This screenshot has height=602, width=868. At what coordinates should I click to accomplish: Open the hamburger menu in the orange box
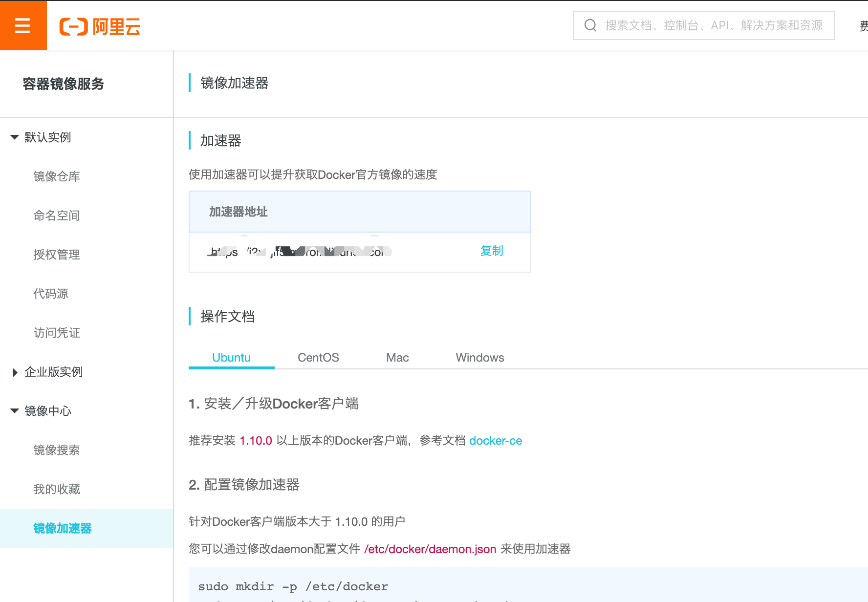tap(23, 25)
